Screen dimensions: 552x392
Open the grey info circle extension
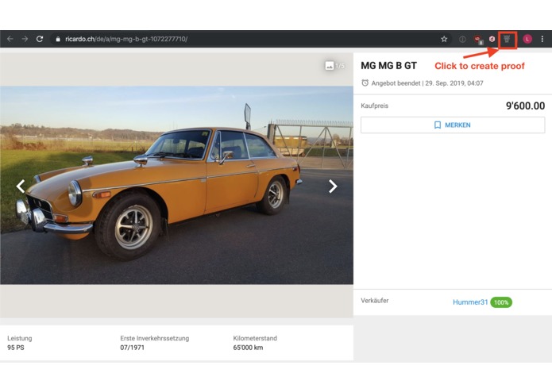click(x=462, y=39)
